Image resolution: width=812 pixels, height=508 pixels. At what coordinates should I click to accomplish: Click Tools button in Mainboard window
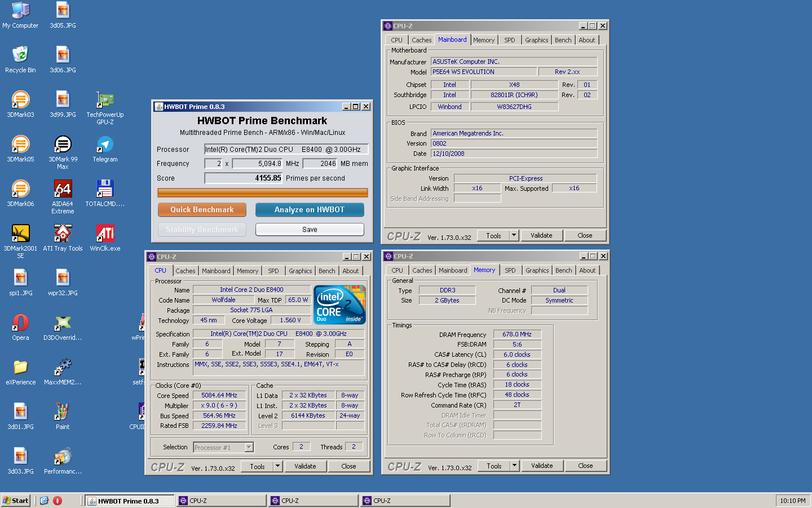pyautogui.click(x=493, y=235)
